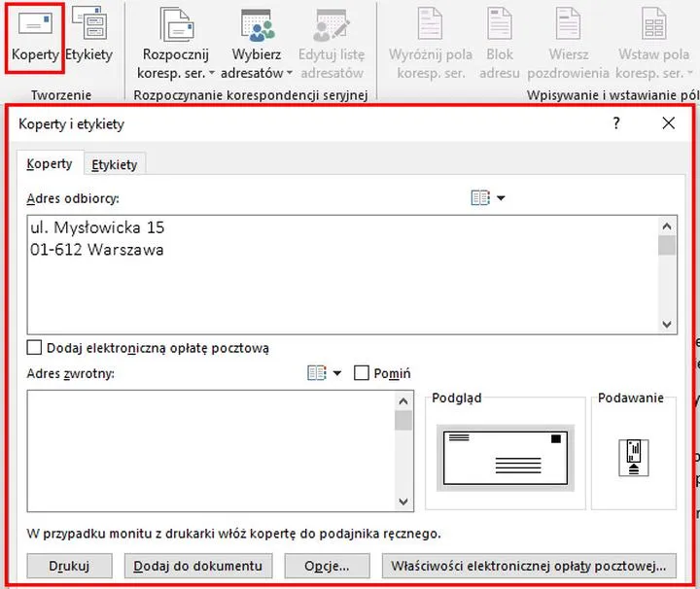Switch to the Etykiety tab
700x589 pixels.
(x=114, y=164)
